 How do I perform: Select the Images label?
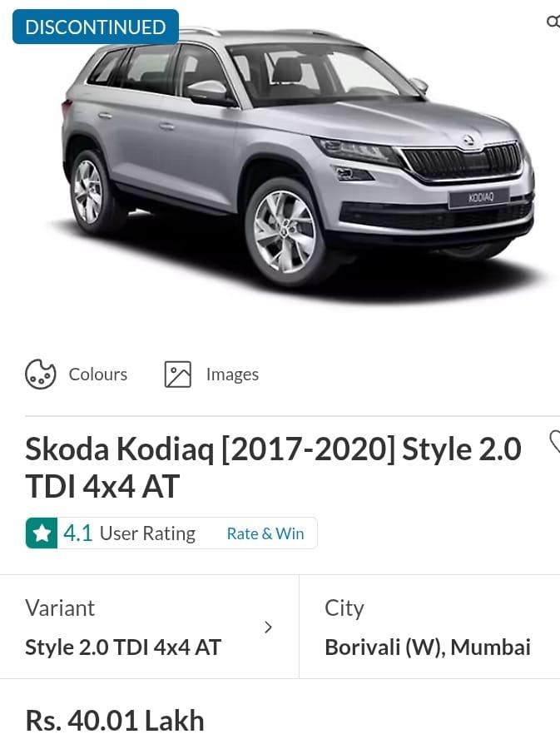click(x=232, y=374)
